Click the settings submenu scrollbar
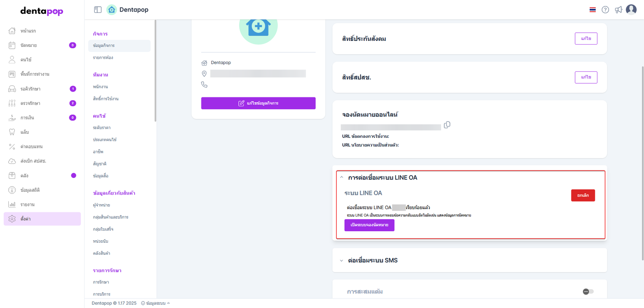This screenshot has width=644, height=308. click(x=155, y=70)
